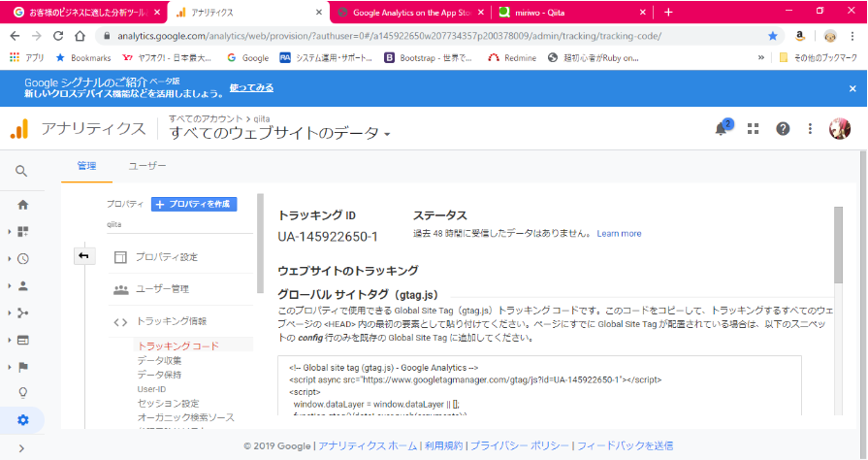Select データ収集 item

(x=159, y=360)
